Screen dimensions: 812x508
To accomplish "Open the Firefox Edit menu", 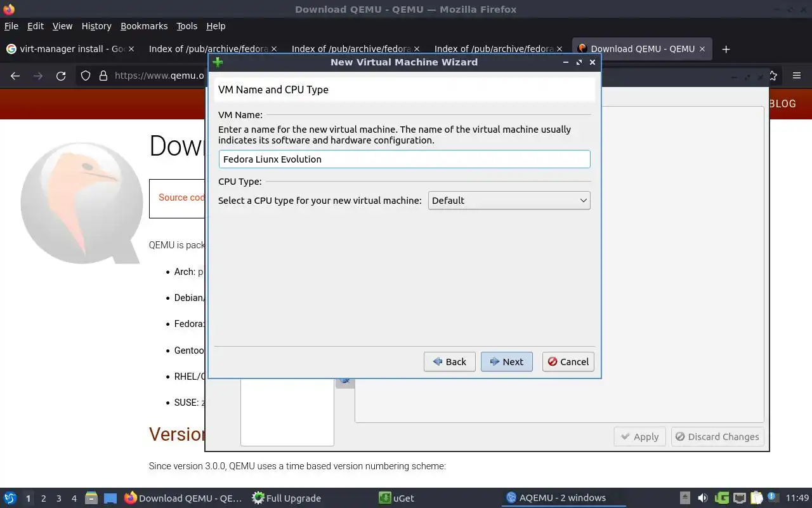I will [x=36, y=26].
